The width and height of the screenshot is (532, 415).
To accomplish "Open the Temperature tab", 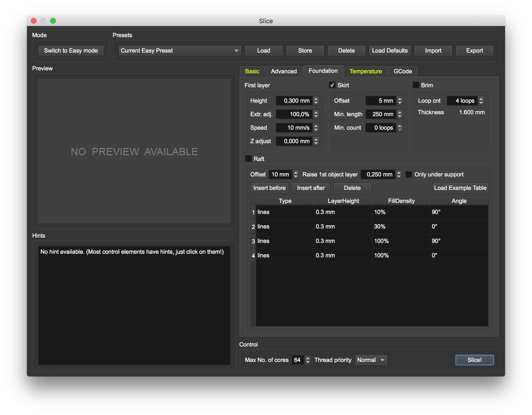I will coord(366,71).
